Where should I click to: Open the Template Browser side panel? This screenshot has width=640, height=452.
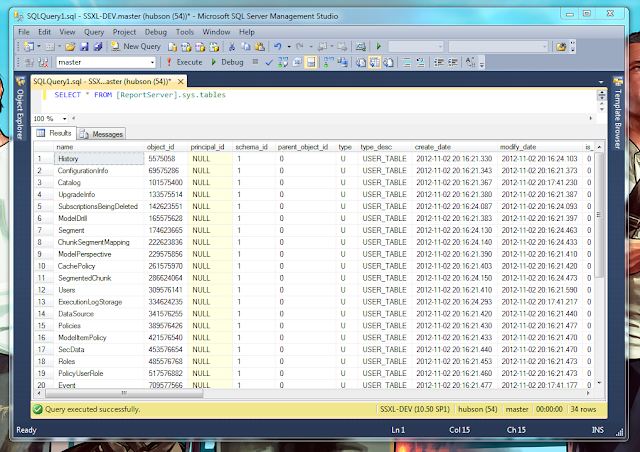click(x=618, y=113)
